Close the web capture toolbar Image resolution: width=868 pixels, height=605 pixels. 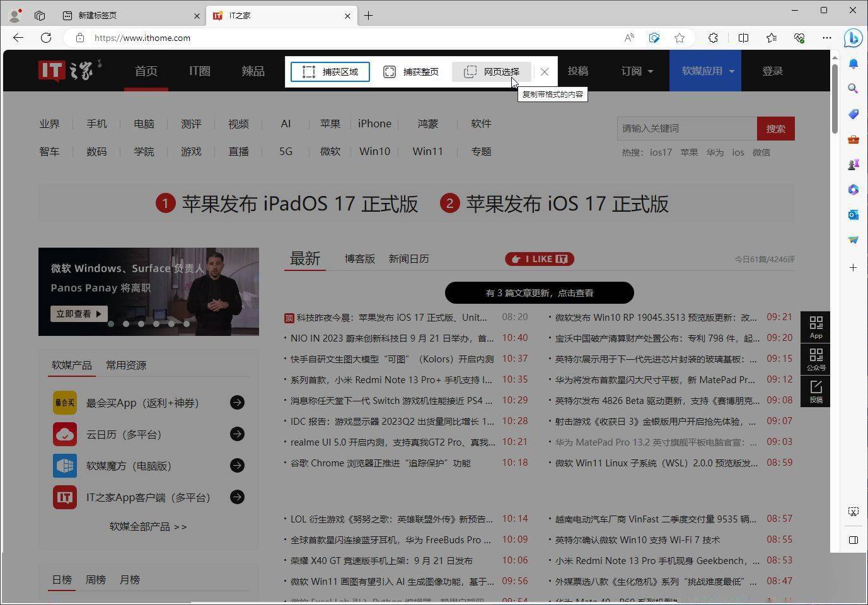coord(545,72)
